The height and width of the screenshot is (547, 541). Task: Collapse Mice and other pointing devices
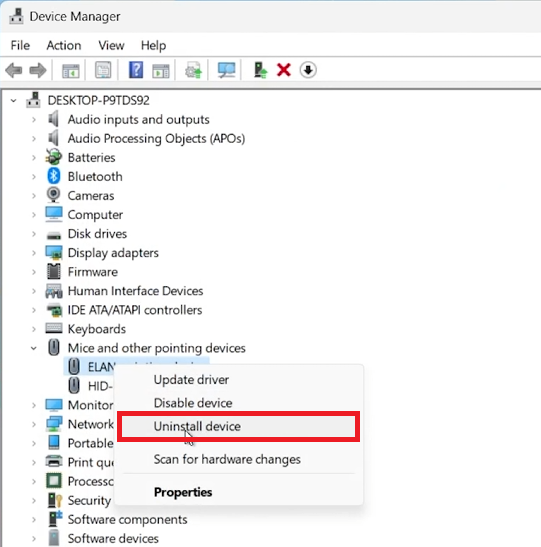coord(34,348)
